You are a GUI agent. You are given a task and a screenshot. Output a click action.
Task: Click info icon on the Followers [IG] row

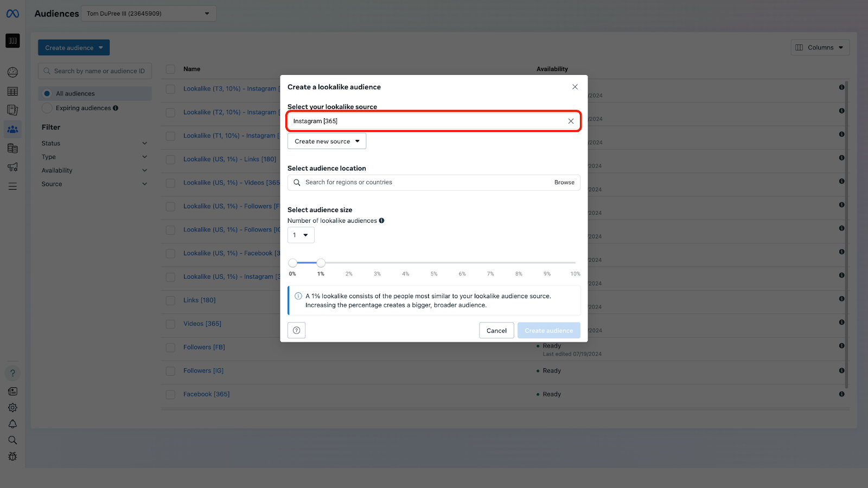point(841,371)
